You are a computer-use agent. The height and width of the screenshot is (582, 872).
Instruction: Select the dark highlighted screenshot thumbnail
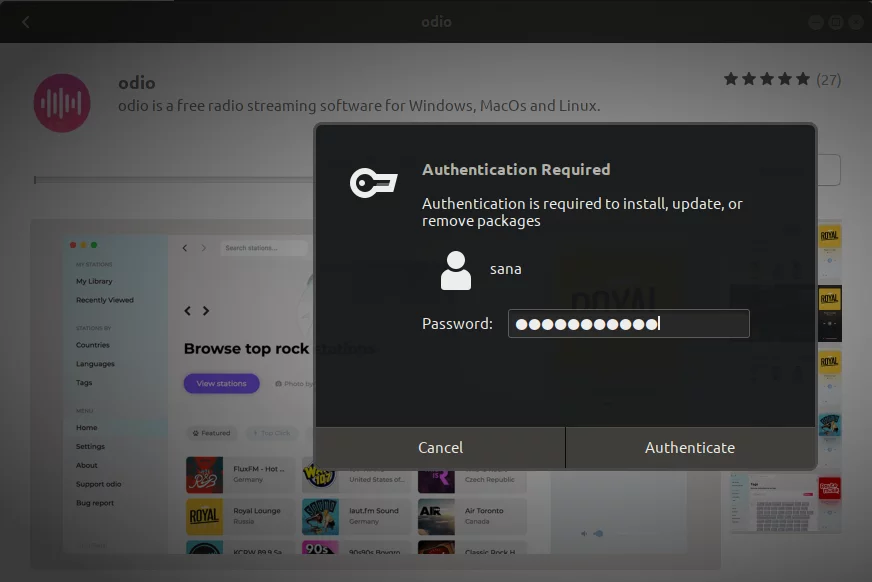(829, 314)
